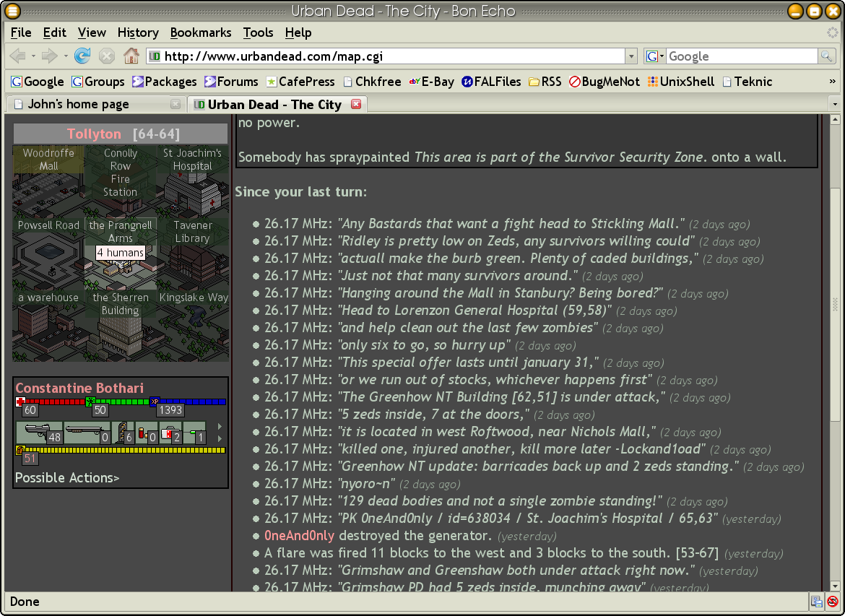Open the Bookmarks menu
Image resolution: width=845 pixels, height=616 pixels.
(x=201, y=32)
